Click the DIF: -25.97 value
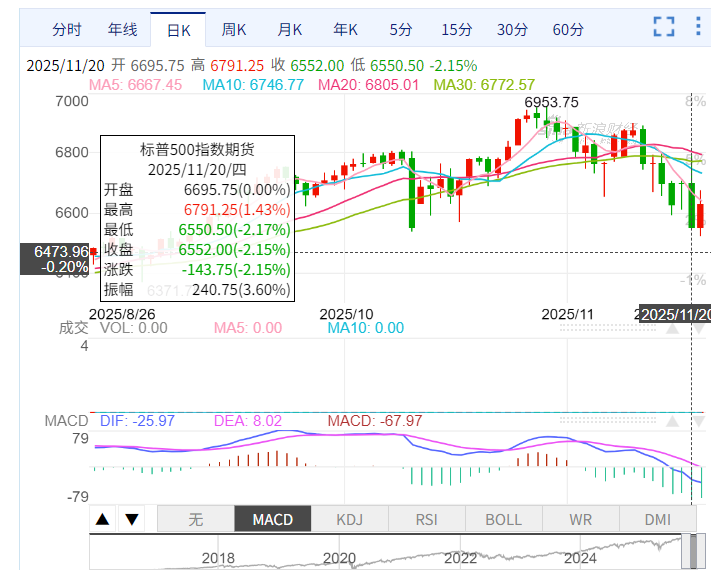The height and width of the screenshot is (570, 711). click(137, 421)
